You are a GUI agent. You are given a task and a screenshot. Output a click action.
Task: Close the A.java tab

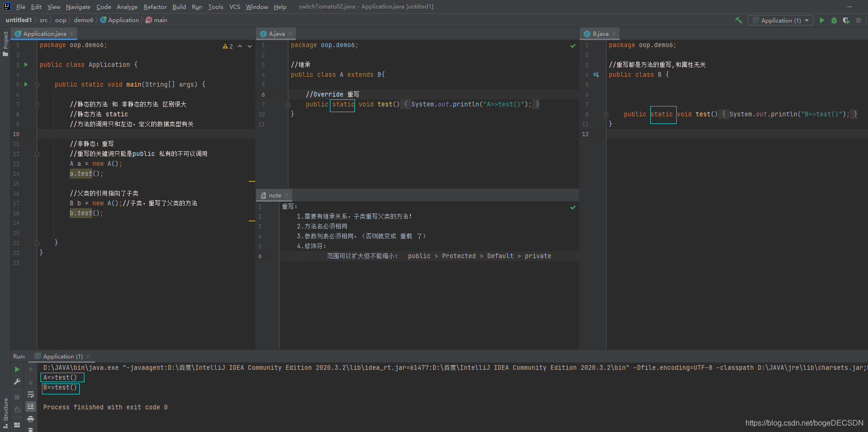point(290,33)
